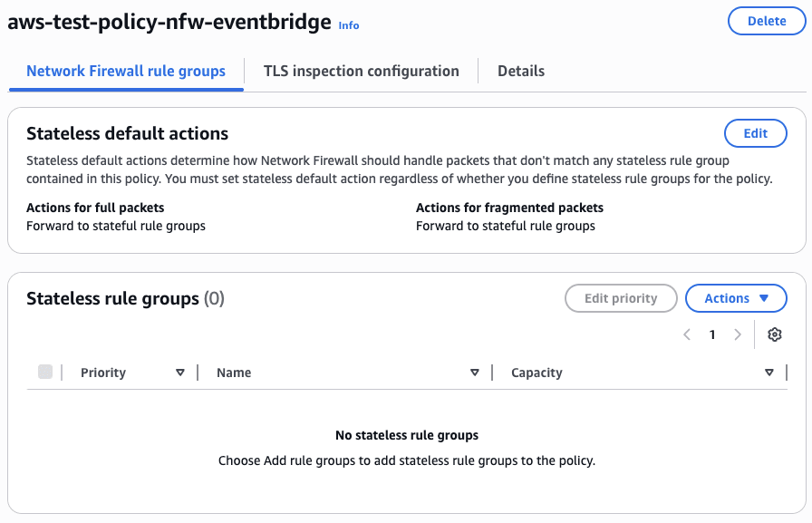812x523 pixels.
Task: Switch to the Details tab
Action: pos(521,71)
